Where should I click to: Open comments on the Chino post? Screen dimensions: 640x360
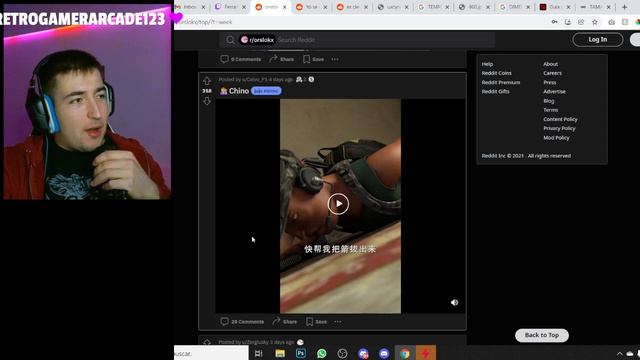pyautogui.click(x=242, y=322)
